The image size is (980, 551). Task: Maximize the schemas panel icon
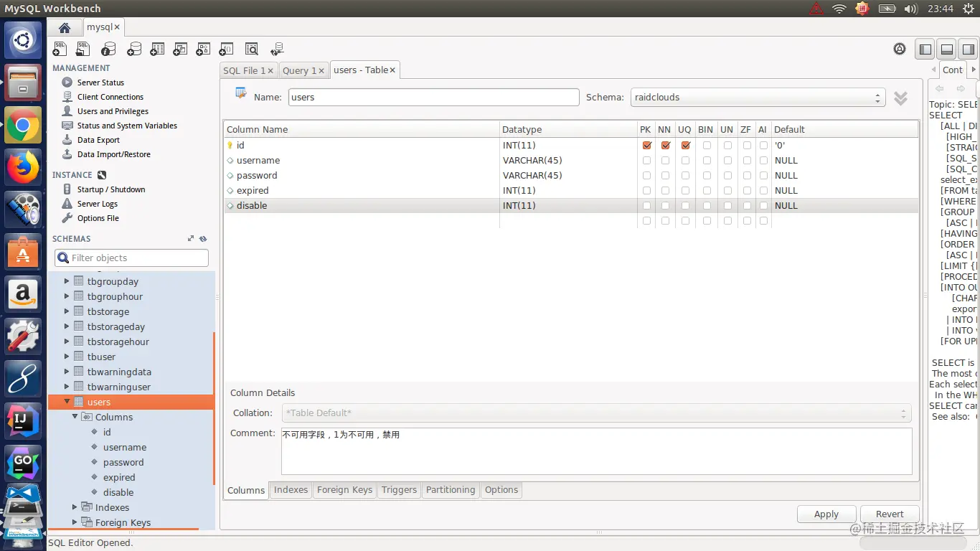[x=191, y=239]
